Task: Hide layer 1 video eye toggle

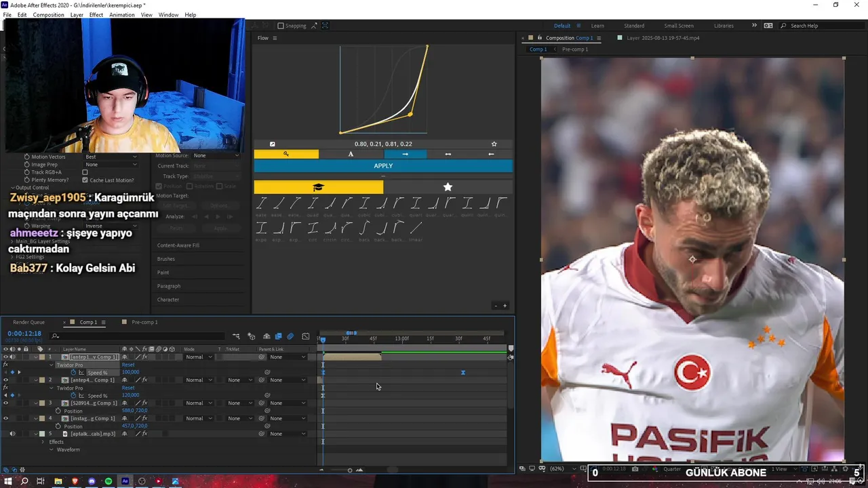Action: (x=5, y=357)
